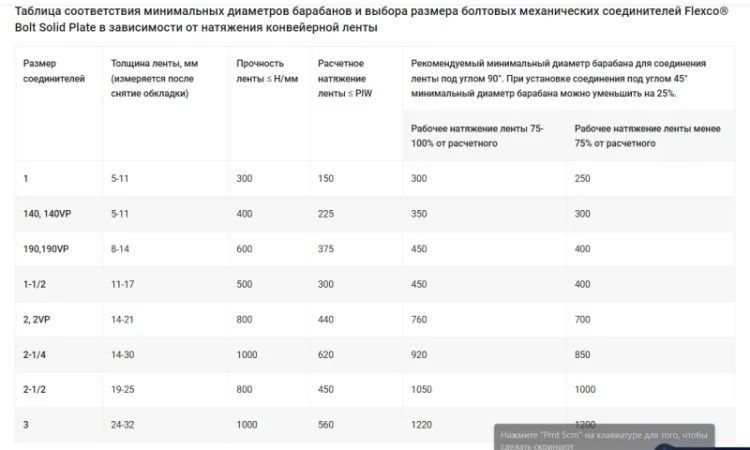The height and width of the screenshot is (450, 750).
Task: Select the '2-1/4' connector size cell
Action: (34, 354)
